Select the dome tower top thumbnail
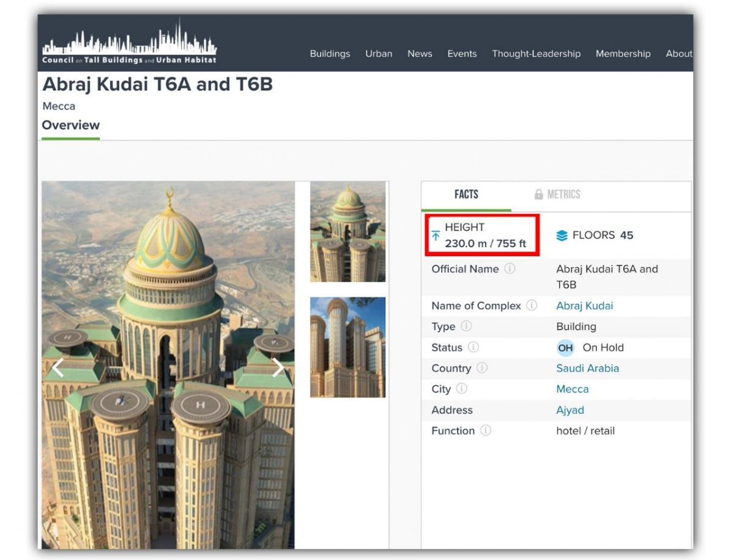The image size is (734, 560). (x=347, y=232)
